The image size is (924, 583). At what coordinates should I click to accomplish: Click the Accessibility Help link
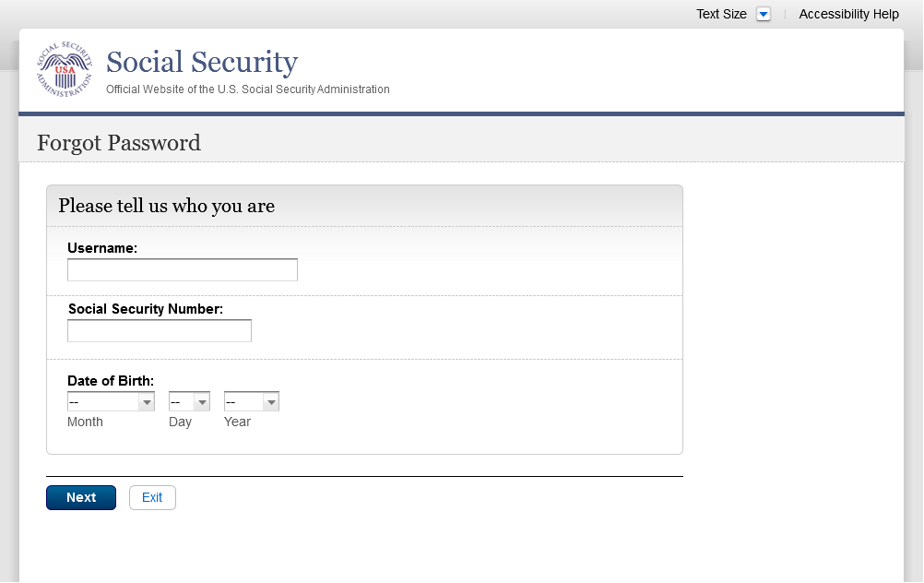point(848,14)
